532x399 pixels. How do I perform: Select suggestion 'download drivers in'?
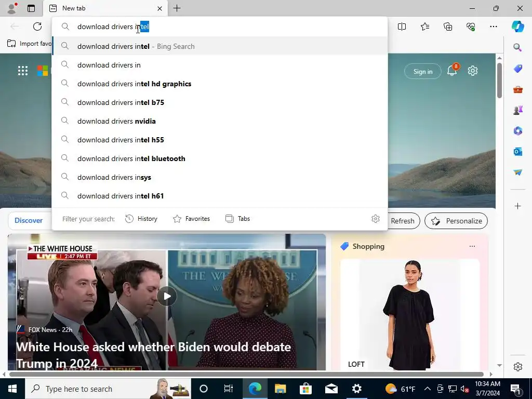coord(220,65)
